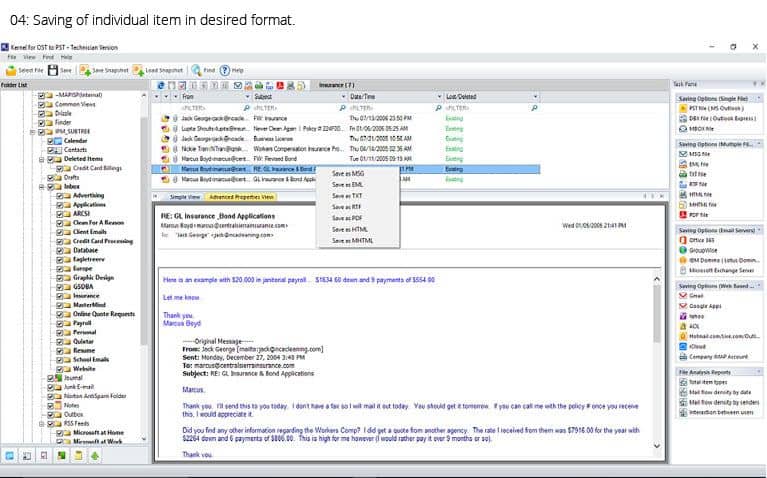Open the File menu
The height and width of the screenshot is (478, 767).
pyautogui.click(x=12, y=57)
